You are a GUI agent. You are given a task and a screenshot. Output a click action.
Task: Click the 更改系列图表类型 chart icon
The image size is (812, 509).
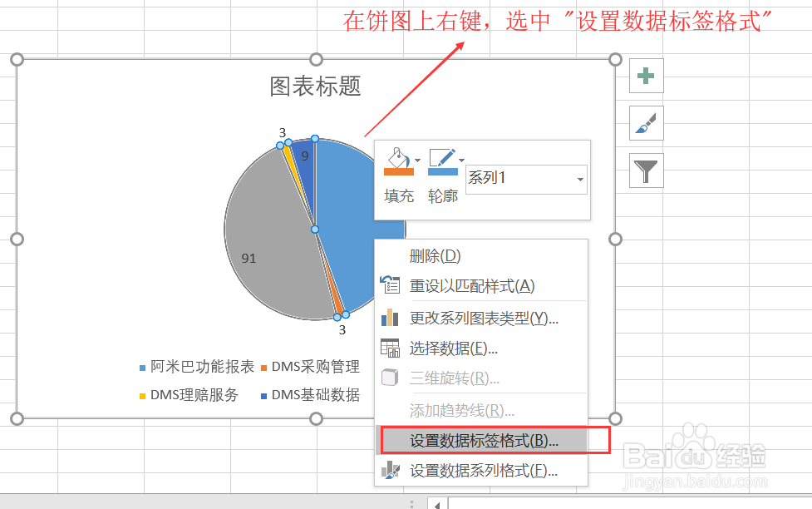391,317
